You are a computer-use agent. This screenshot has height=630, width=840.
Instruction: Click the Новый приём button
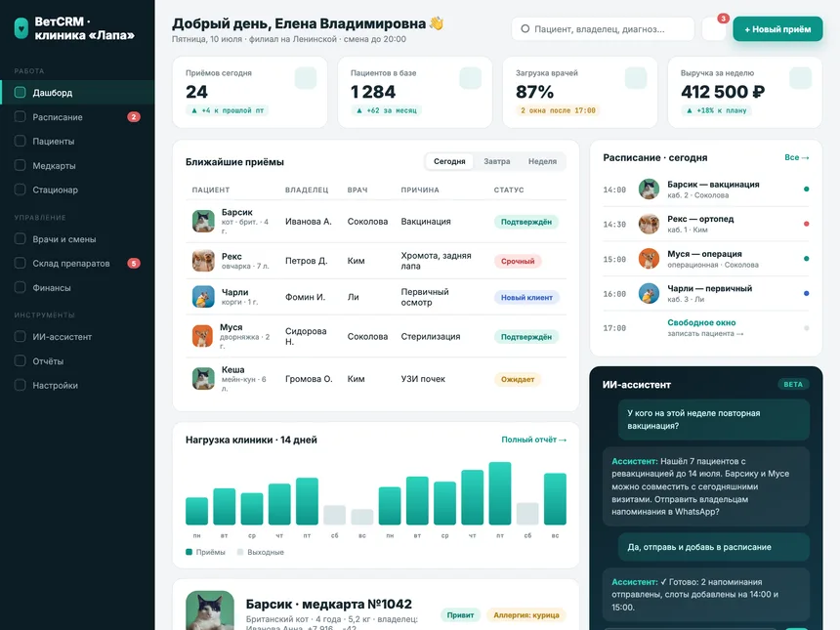pyautogui.click(x=777, y=29)
